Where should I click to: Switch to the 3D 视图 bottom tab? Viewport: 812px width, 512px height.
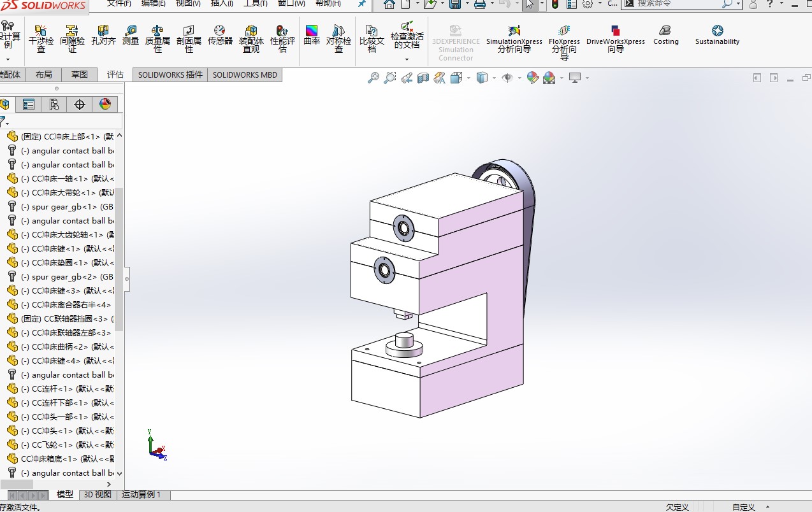(x=98, y=495)
